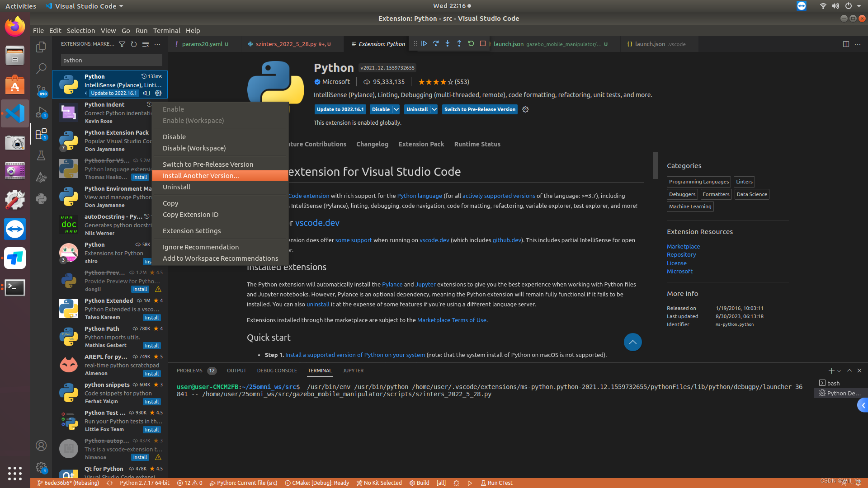This screenshot has width=868, height=488.
Task: Split the editor to the right
Action: [x=846, y=44]
